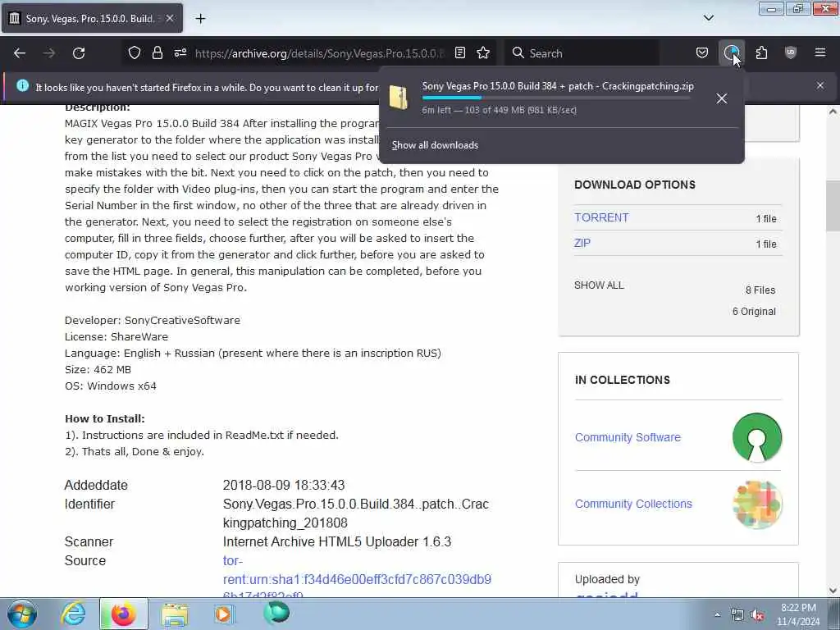
Task: Open the Community Collections link
Action: (x=633, y=504)
